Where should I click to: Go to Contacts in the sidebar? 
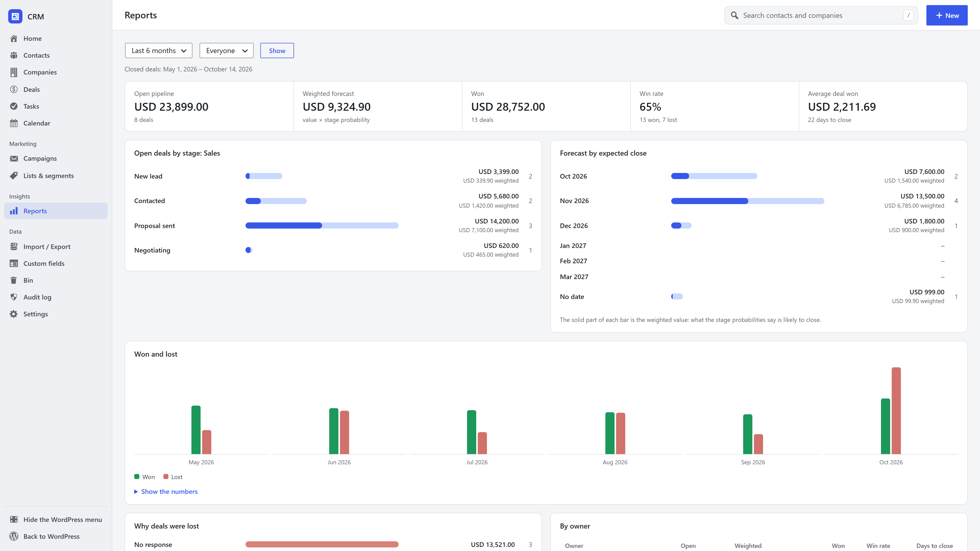[x=56, y=55]
